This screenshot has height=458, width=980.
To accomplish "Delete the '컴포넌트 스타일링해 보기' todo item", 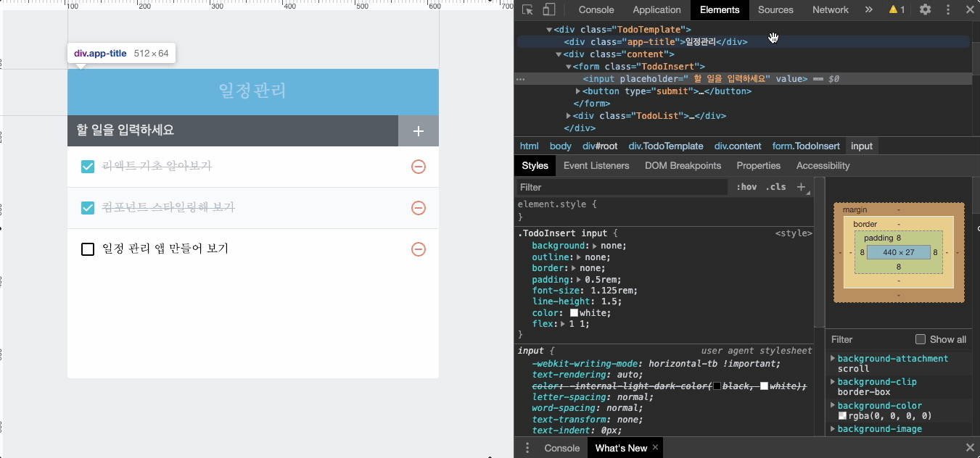I will point(418,208).
